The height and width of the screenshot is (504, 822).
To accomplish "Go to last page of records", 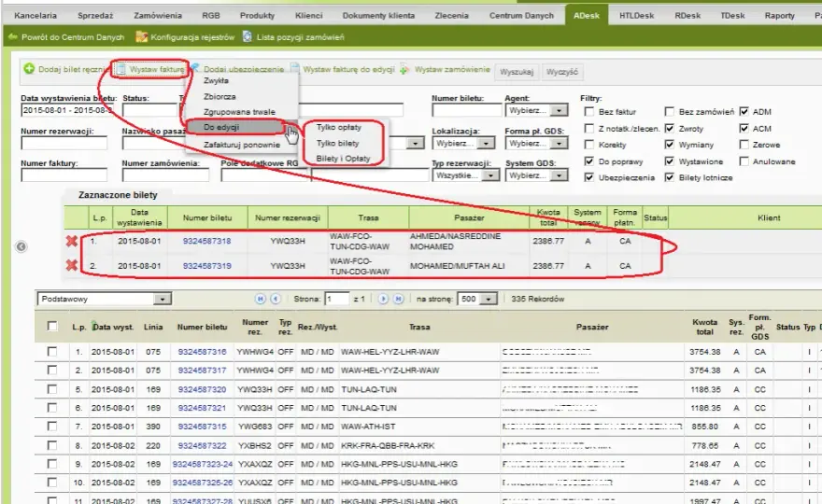I will click(x=399, y=299).
